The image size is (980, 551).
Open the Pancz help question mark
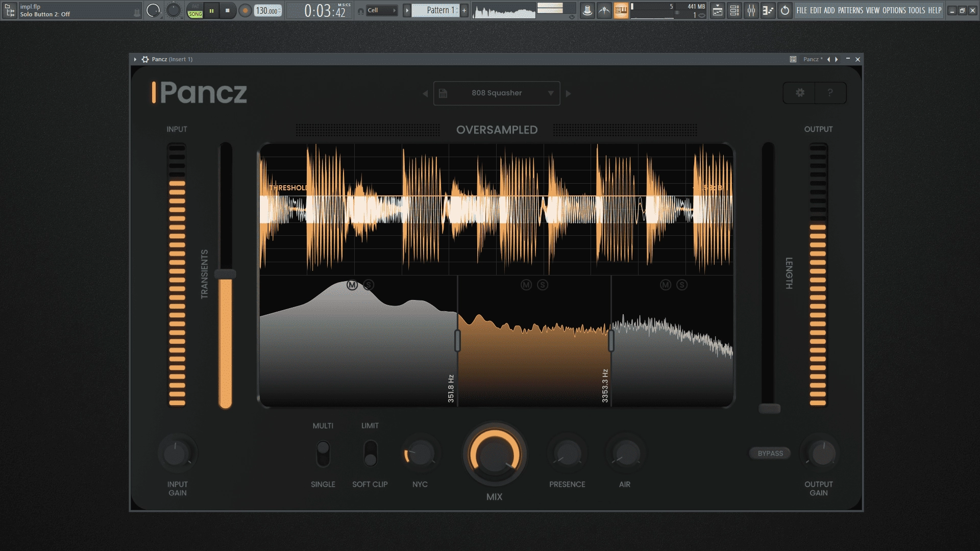pyautogui.click(x=830, y=93)
